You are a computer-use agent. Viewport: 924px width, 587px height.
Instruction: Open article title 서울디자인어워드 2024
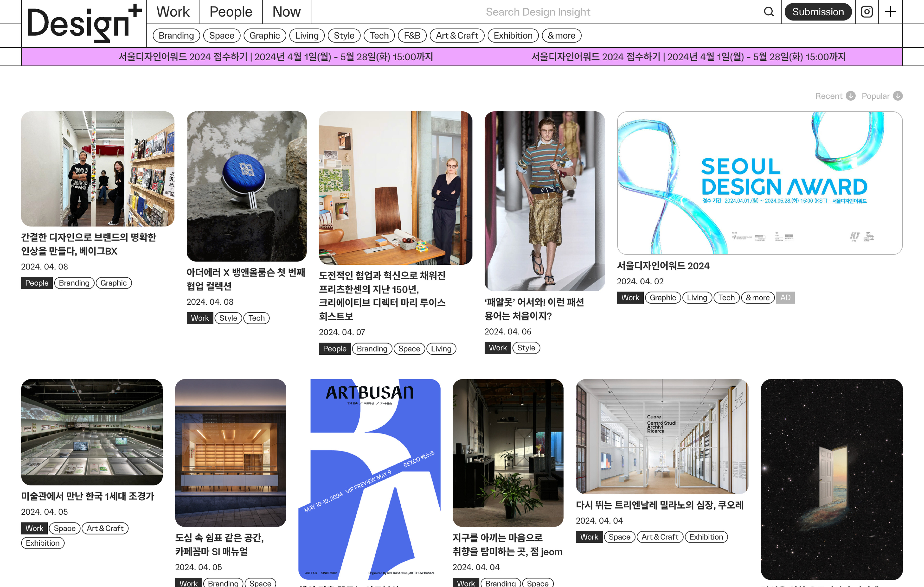(663, 266)
